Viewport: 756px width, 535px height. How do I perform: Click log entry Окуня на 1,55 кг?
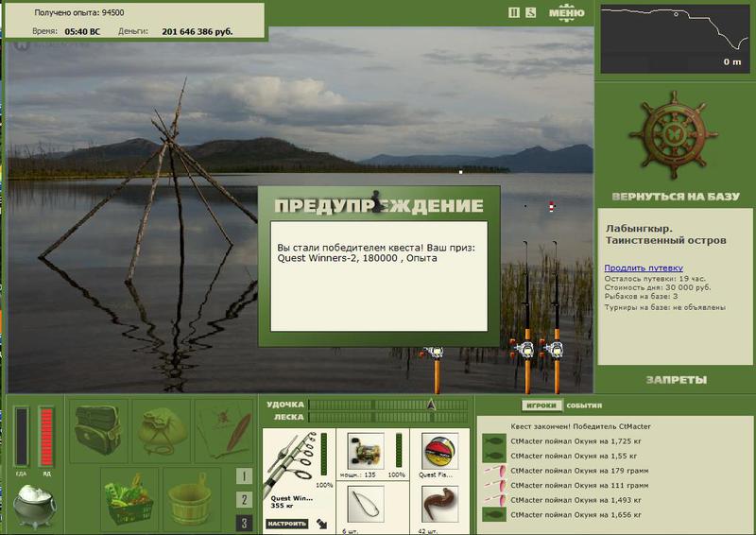tap(574, 456)
